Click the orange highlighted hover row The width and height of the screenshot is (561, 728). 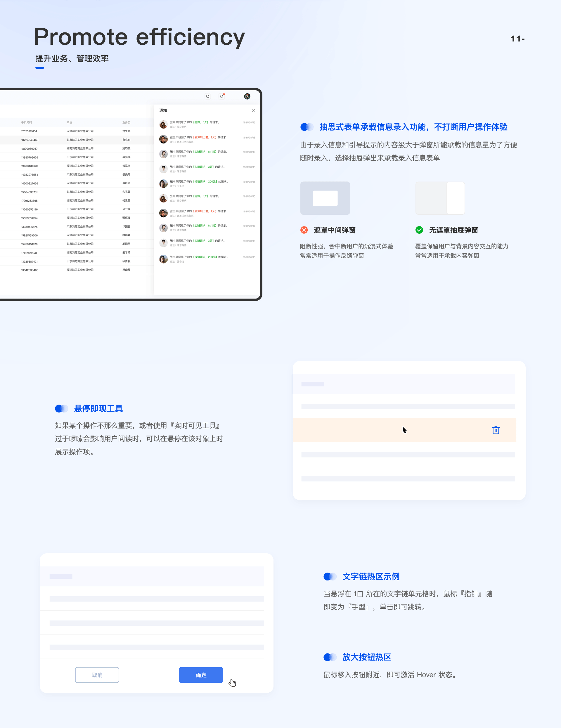(x=367, y=430)
